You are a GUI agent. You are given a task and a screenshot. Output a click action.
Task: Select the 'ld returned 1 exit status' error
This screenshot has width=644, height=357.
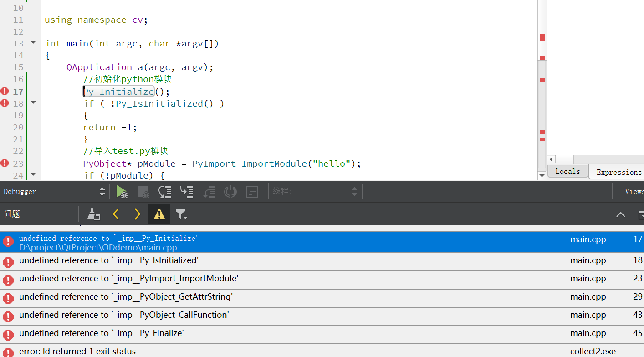tap(322, 351)
